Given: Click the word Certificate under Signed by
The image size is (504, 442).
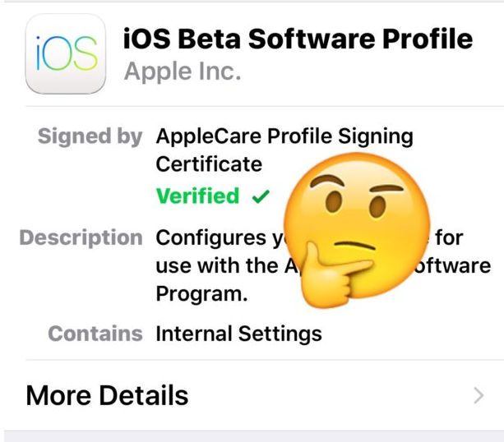Looking at the screenshot, I should tap(209, 164).
